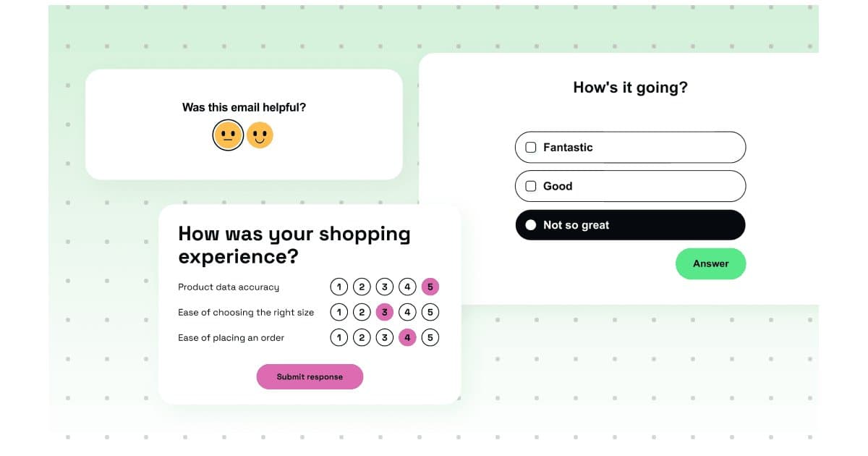The width and height of the screenshot is (868, 456).
Task: Rate Product data accuracy as 4
Action: [x=407, y=287]
